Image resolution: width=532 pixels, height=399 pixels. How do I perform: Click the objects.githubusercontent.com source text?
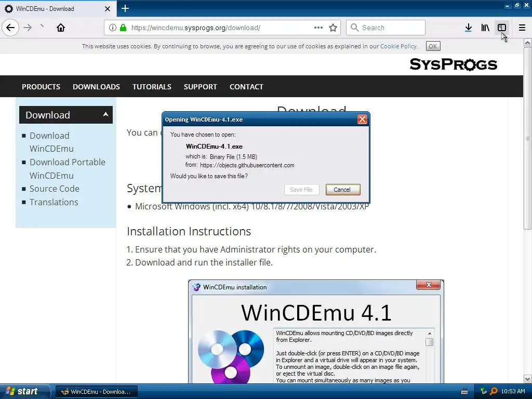[x=247, y=165]
